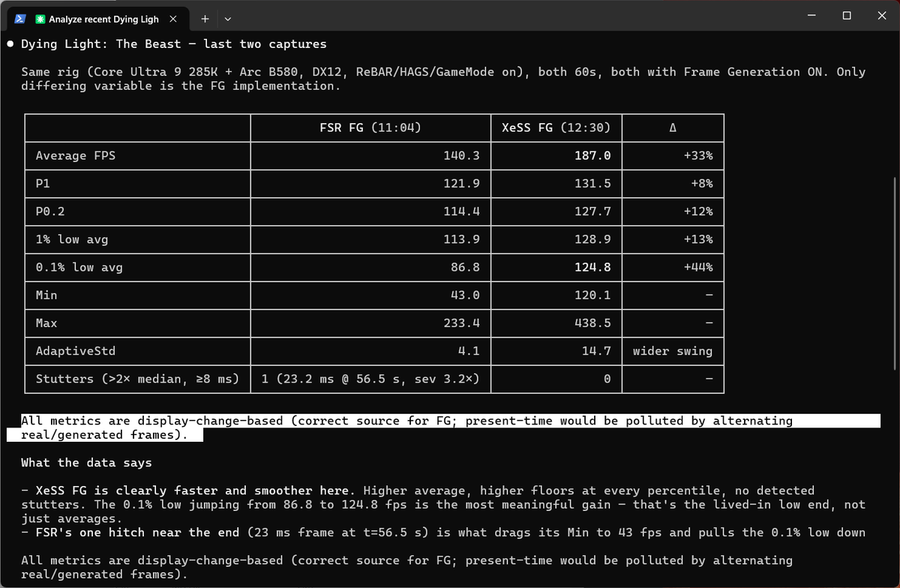Click the XeSS average value 187.0

point(592,155)
